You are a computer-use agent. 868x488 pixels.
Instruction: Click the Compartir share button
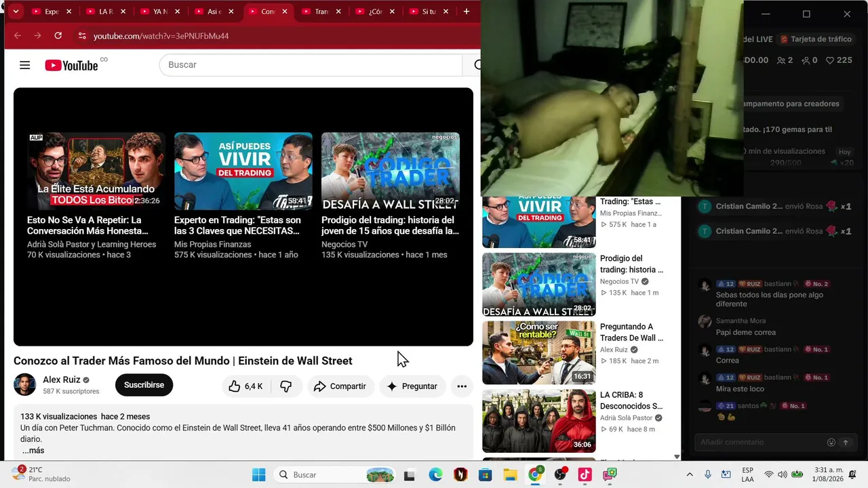[x=340, y=386]
